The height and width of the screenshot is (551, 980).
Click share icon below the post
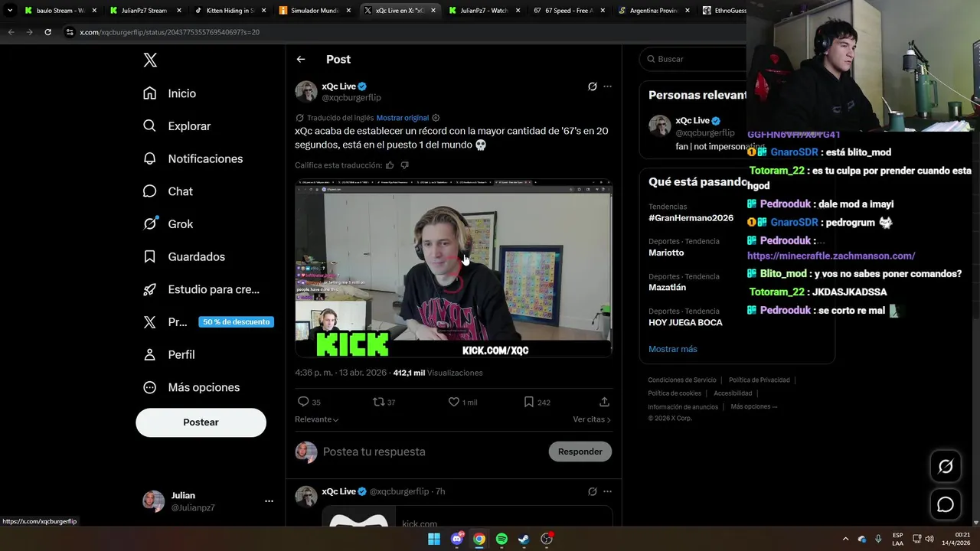point(604,402)
